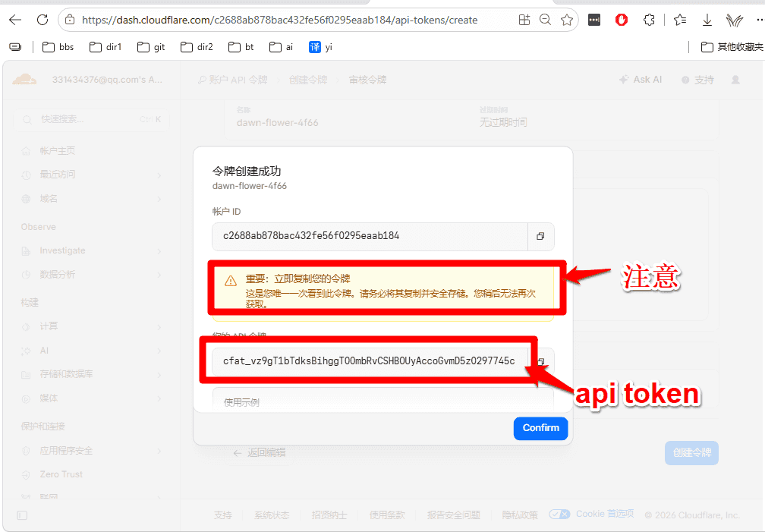Expand Investigate in the sidebar
765x532 pixels.
coord(91,251)
